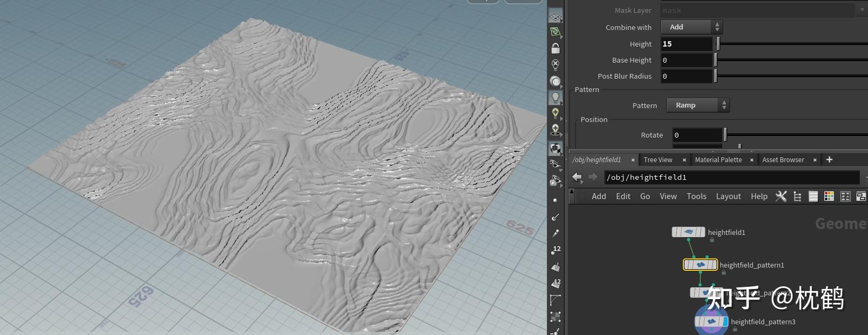Click the color palette grid icon

click(829, 196)
